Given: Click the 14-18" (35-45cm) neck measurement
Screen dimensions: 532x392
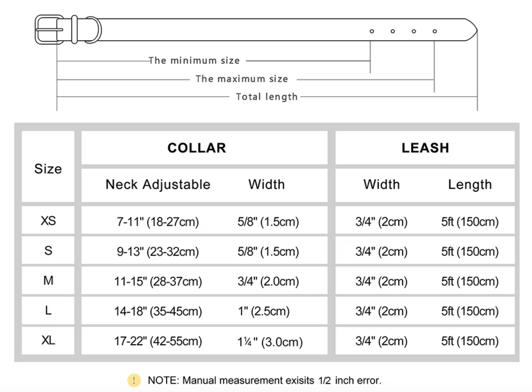Looking at the screenshot, I should pyautogui.click(x=158, y=311).
